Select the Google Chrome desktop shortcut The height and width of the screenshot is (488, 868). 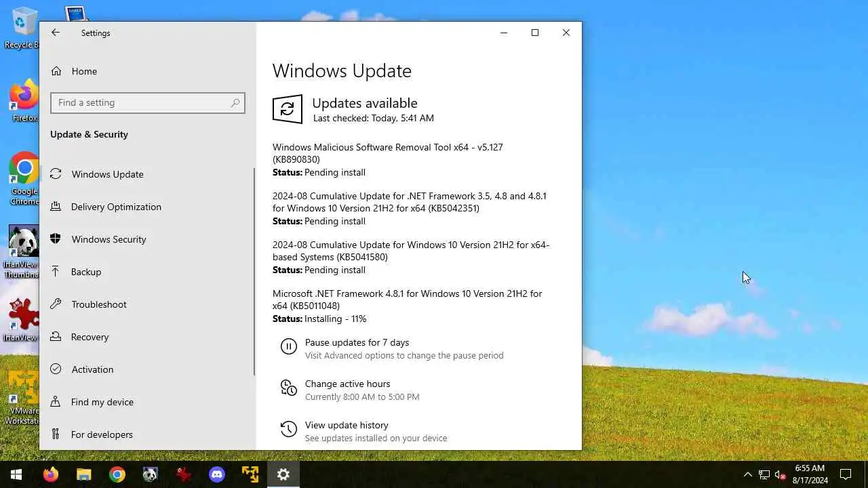pyautogui.click(x=24, y=178)
